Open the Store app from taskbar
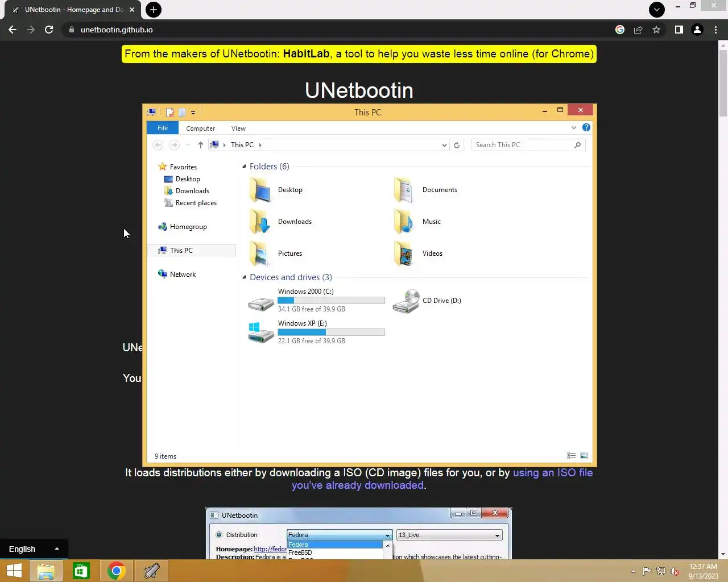The width and height of the screenshot is (728, 582). pos(81,571)
